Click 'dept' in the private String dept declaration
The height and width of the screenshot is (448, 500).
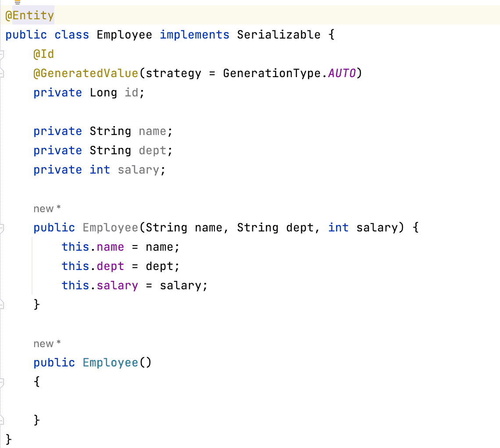pos(153,150)
